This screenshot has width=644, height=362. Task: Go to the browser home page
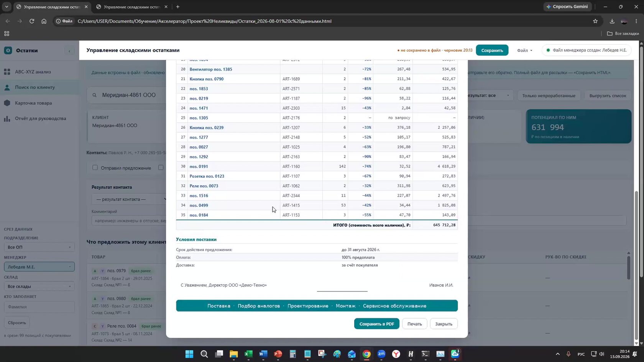click(44, 21)
